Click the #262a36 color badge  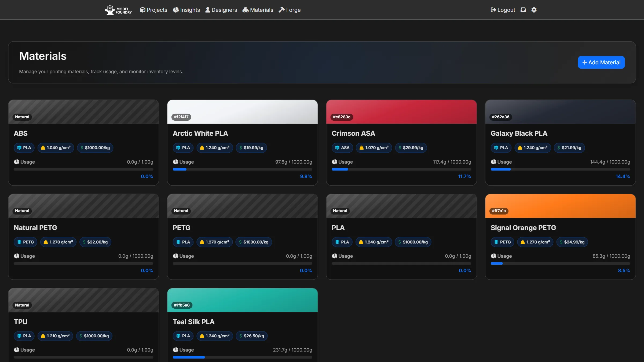(x=500, y=117)
